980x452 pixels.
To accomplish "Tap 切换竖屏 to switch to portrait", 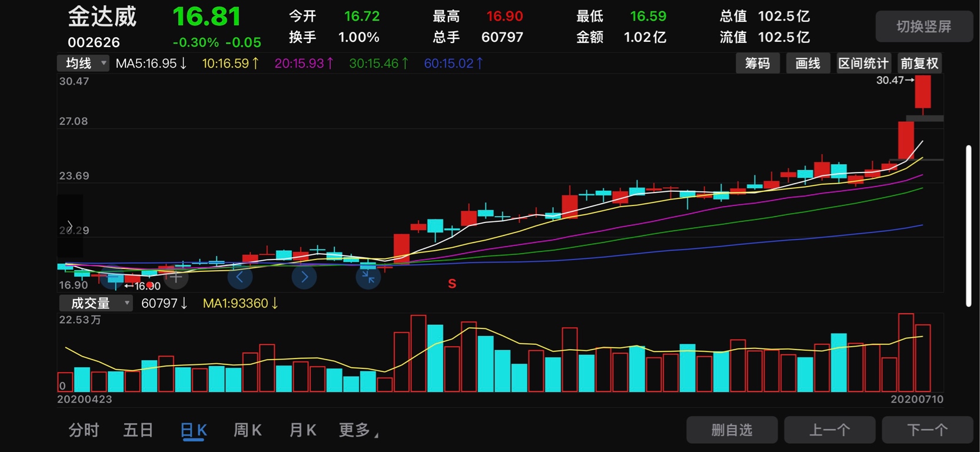I will pos(924,26).
